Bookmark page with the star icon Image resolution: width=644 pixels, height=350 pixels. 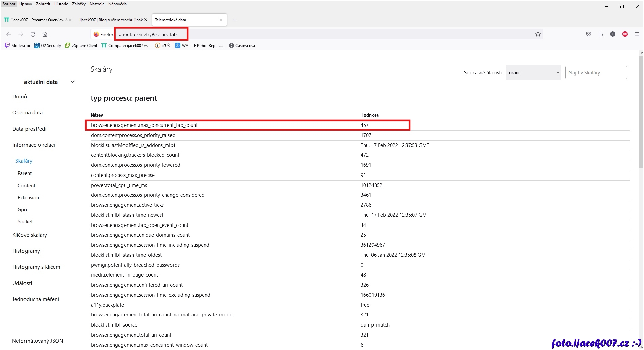pos(538,34)
